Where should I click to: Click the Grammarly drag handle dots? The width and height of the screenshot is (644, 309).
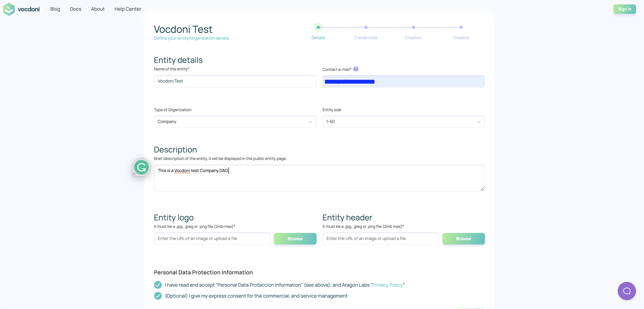tap(134, 174)
